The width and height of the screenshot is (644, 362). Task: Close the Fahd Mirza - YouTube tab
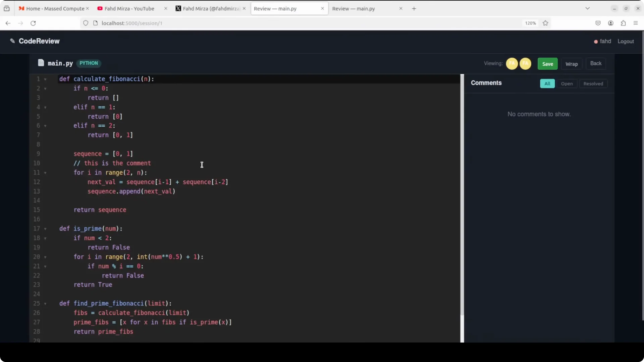166,8
